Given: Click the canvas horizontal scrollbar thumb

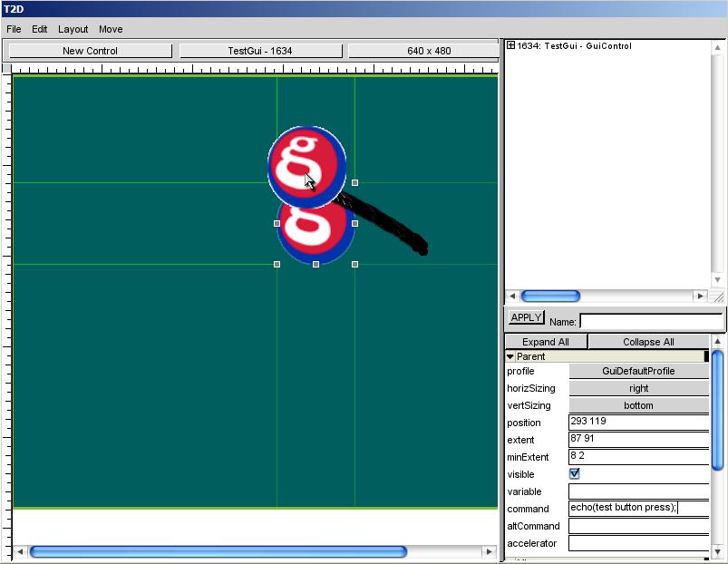Looking at the screenshot, I should coord(218,551).
